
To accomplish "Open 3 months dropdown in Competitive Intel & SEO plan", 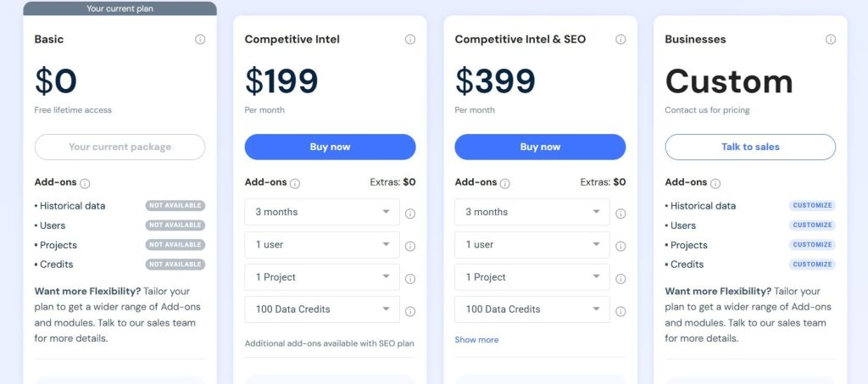I will pos(532,212).
